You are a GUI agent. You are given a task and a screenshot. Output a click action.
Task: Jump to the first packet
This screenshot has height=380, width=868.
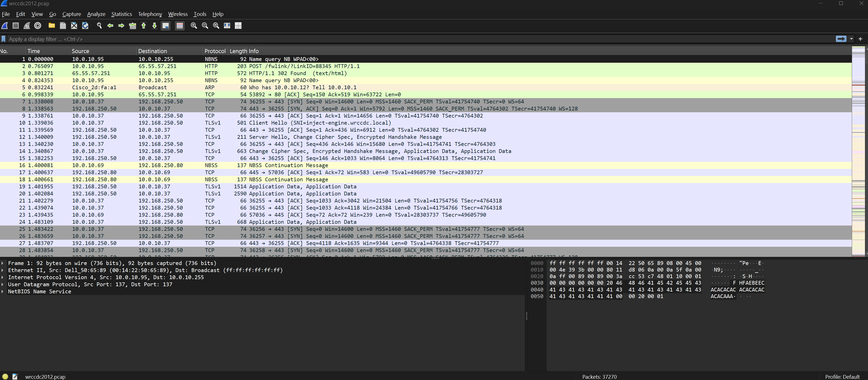pos(144,26)
